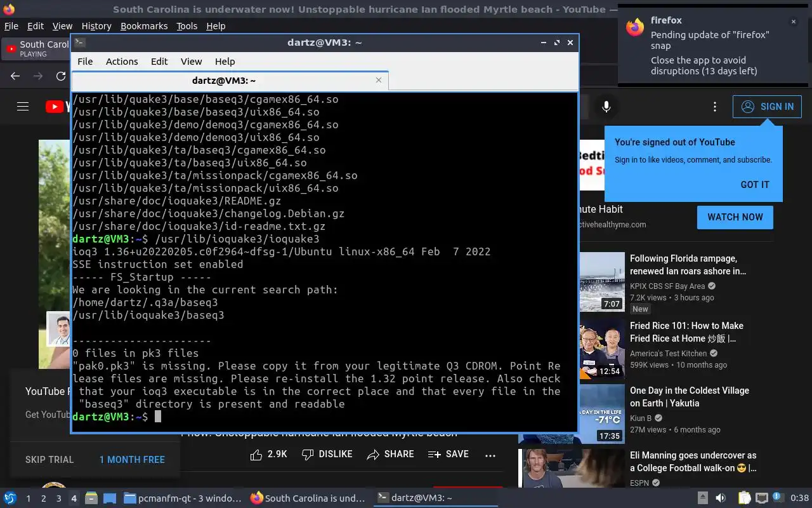Activate YouTube voice search microphone
The width and height of the screenshot is (812, 508).
pyautogui.click(x=606, y=107)
